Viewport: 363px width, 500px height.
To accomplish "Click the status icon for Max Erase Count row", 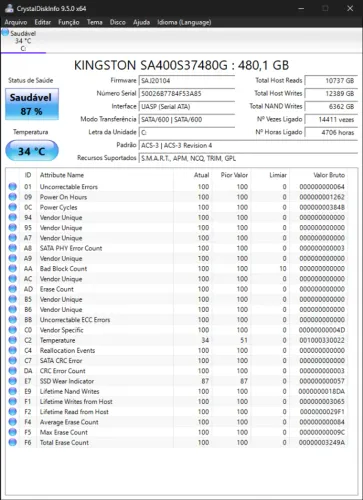I will (13, 432).
